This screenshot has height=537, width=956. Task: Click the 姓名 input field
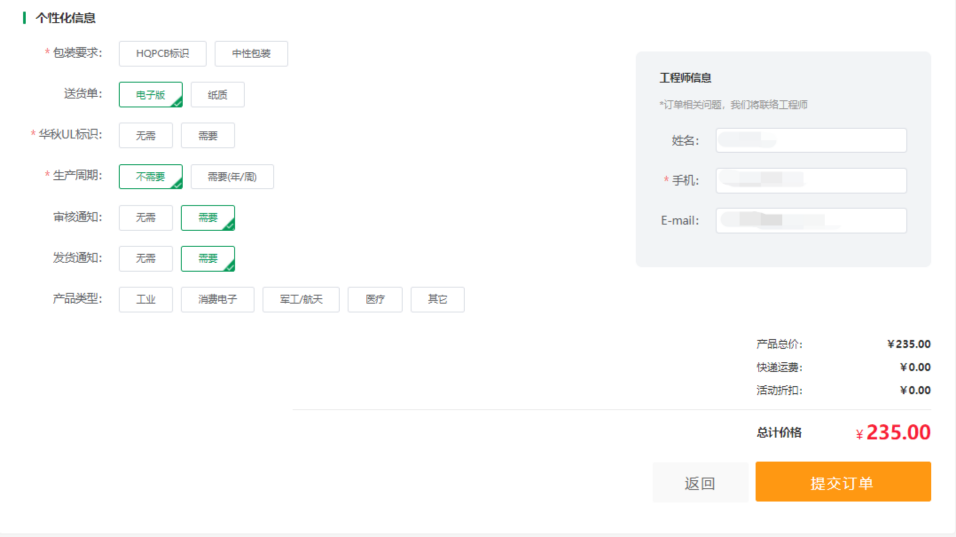point(810,140)
